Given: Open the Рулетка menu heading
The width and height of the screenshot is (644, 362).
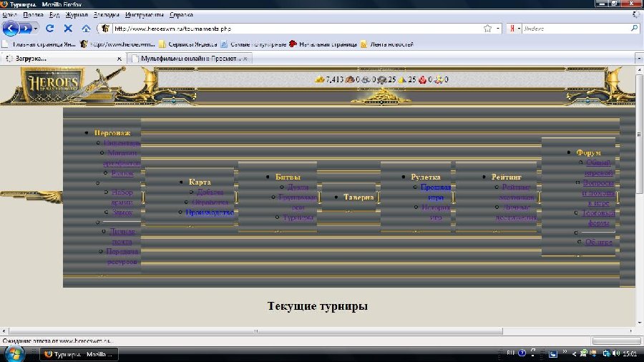Looking at the screenshot, I should pos(426,177).
